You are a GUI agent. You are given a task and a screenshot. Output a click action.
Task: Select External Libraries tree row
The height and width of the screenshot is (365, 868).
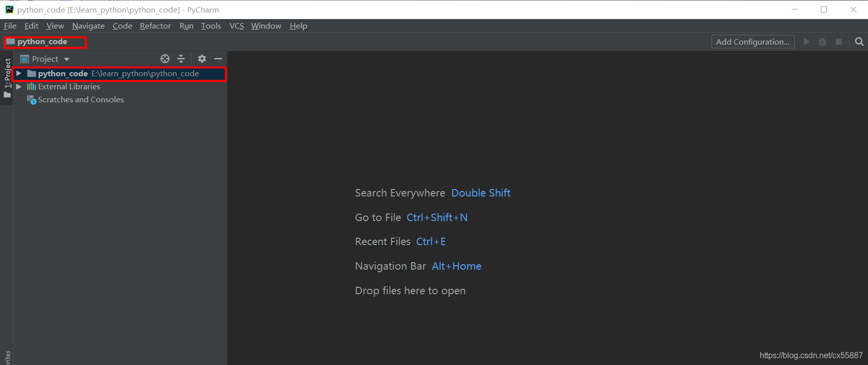[x=120, y=87]
